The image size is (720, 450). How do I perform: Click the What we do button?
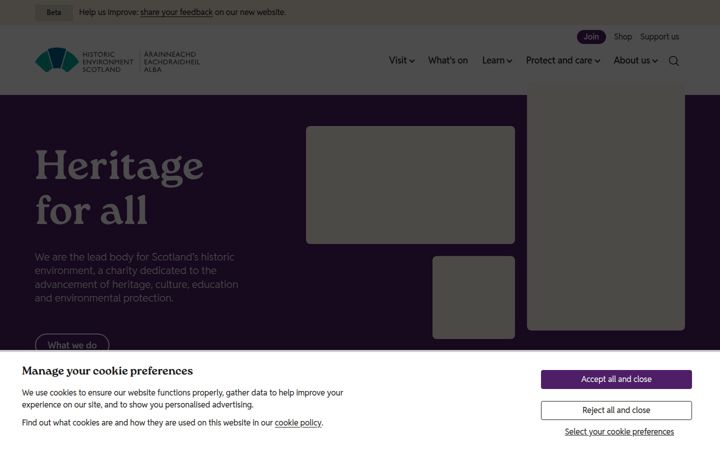click(x=72, y=344)
